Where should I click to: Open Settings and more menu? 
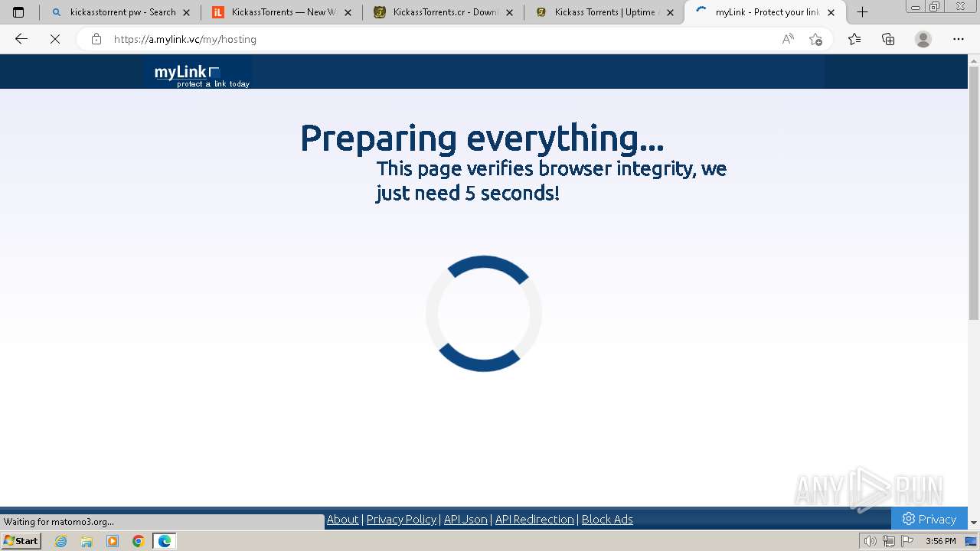959,39
